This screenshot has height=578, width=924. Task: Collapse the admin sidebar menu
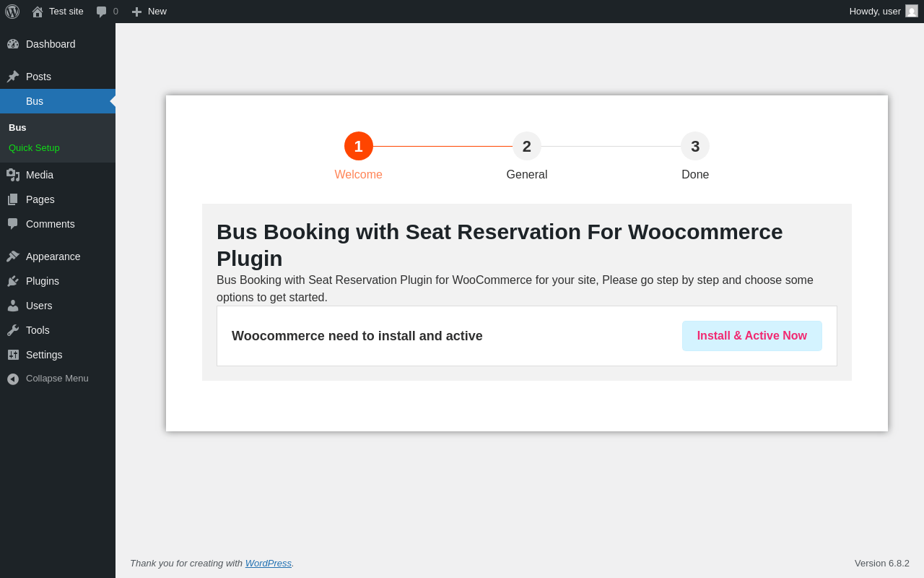point(57,379)
